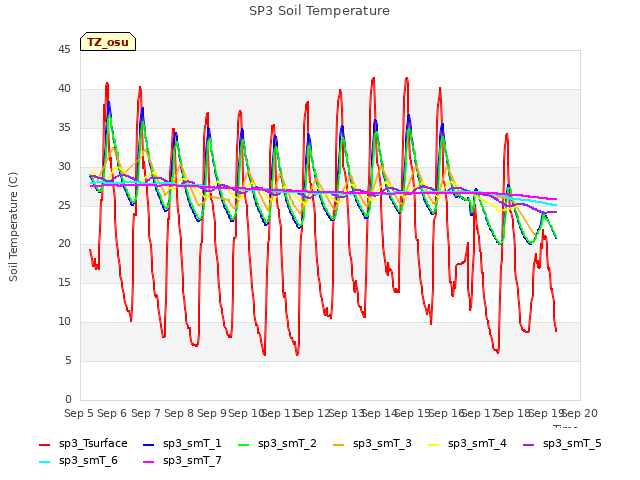
Task: Select the sp3_smT_3 legend label
Action: 382,444
